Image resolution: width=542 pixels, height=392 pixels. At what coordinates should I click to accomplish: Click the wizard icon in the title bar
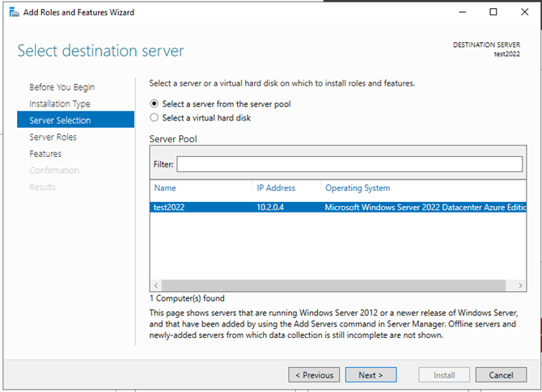(15, 12)
